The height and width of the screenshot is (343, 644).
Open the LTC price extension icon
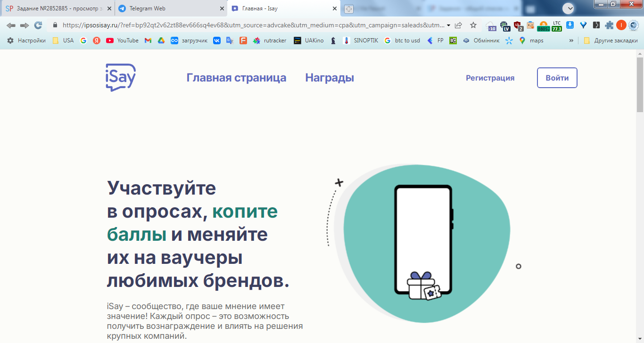pos(557,25)
